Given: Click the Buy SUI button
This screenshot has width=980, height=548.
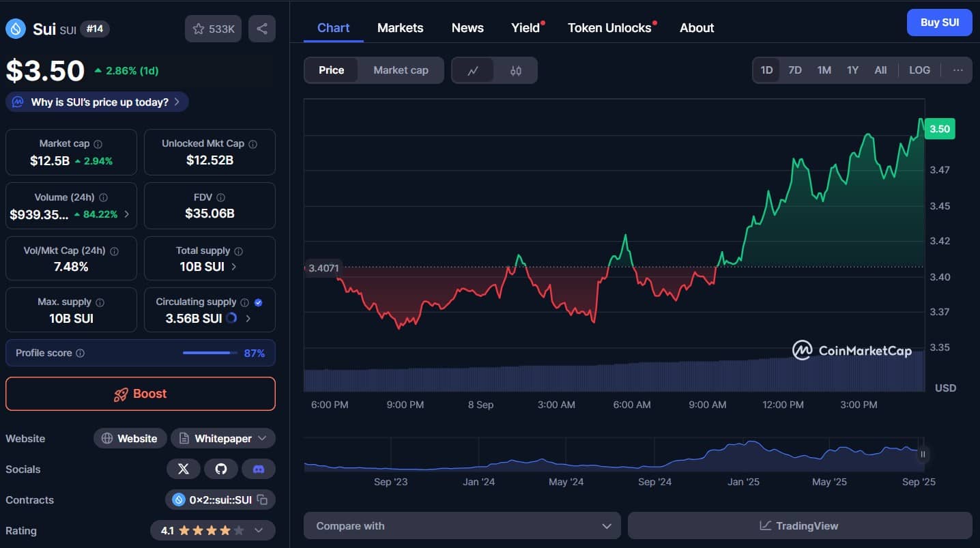Looking at the screenshot, I should coord(940,23).
